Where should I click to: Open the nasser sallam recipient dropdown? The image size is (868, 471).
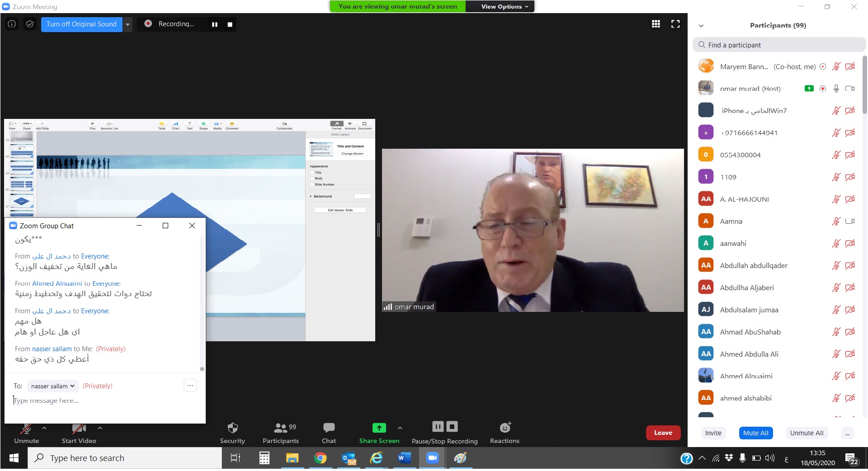[x=53, y=386]
